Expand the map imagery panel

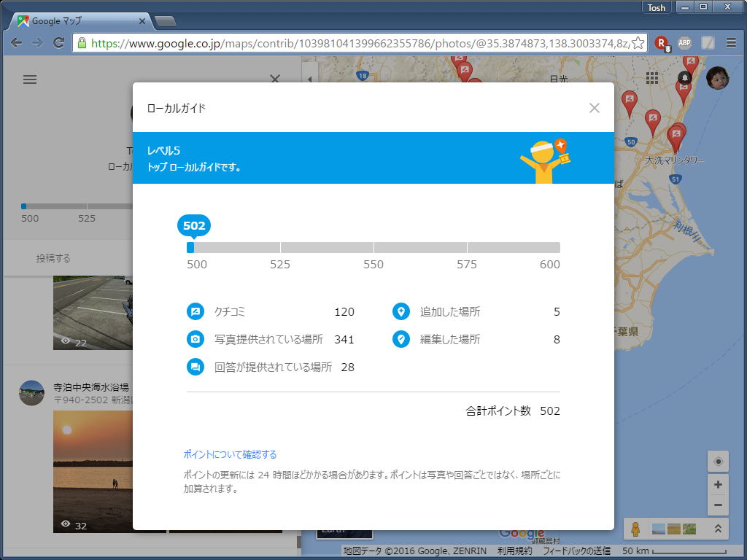click(718, 529)
